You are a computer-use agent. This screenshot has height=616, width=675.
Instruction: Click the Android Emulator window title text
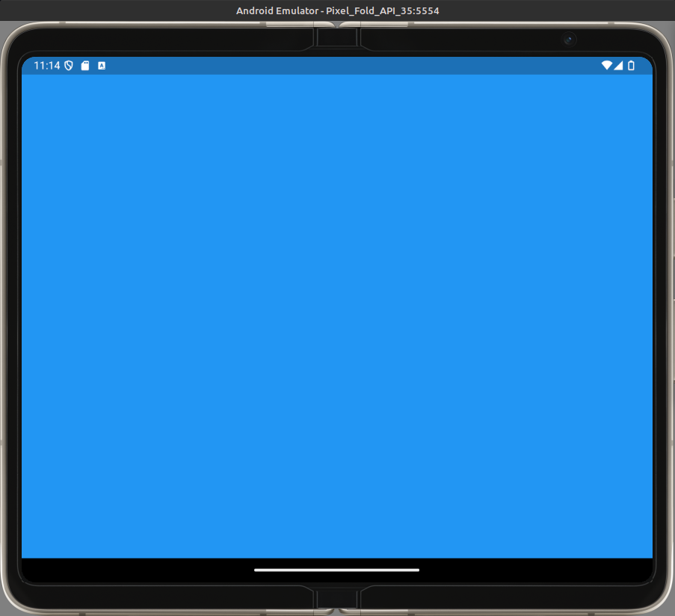pos(338,10)
